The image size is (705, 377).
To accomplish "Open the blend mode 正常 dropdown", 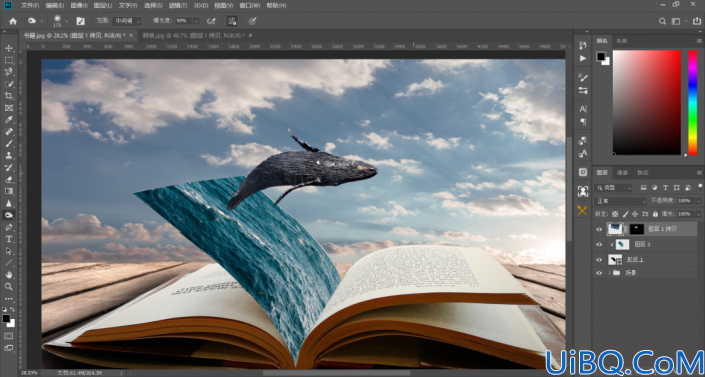I will click(621, 201).
